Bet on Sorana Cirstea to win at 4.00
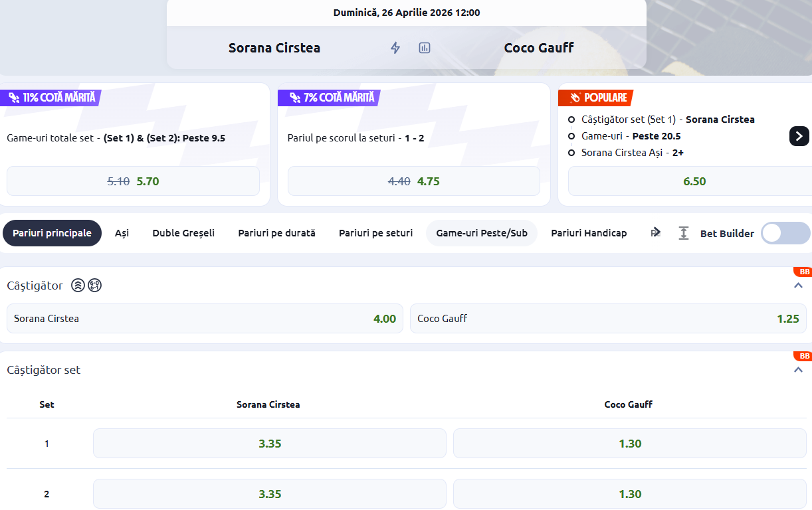812x510 pixels. [205, 319]
